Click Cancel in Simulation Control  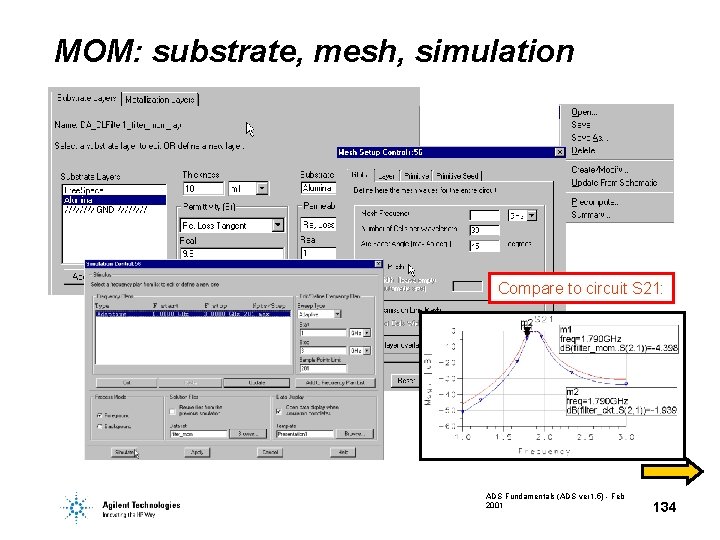click(x=270, y=452)
